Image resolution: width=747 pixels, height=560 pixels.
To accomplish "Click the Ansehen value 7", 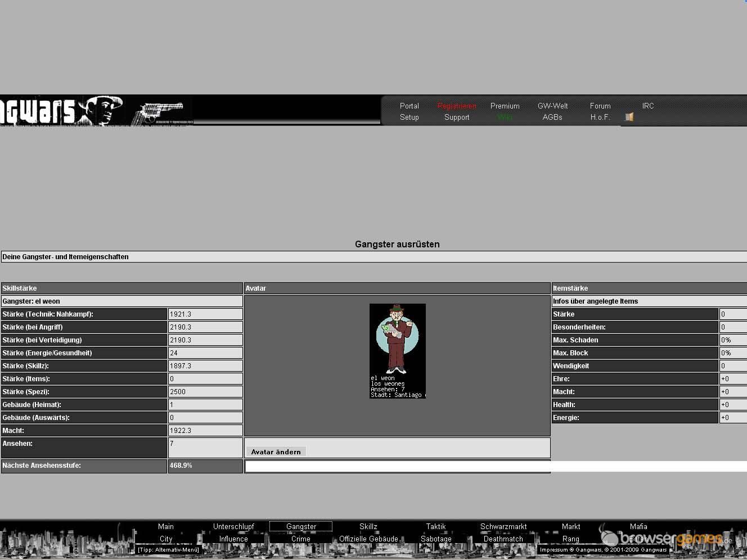I will [205, 448].
